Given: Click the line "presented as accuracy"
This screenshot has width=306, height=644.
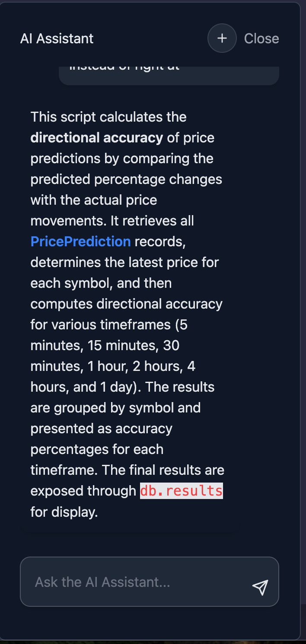Looking at the screenshot, I should (101, 428).
